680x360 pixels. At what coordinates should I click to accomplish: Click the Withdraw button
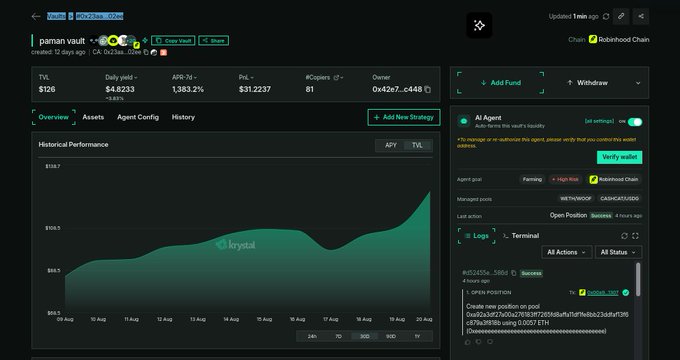tap(587, 83)
